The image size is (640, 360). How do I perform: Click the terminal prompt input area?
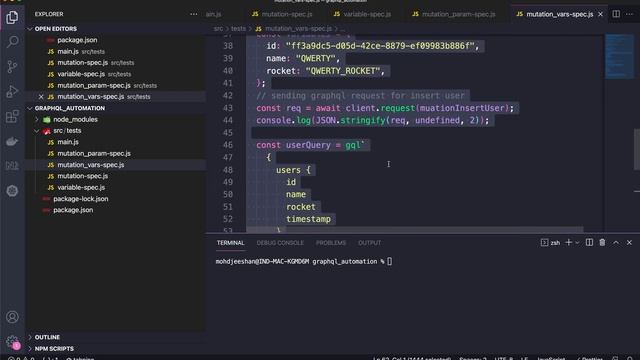(389, 261)
